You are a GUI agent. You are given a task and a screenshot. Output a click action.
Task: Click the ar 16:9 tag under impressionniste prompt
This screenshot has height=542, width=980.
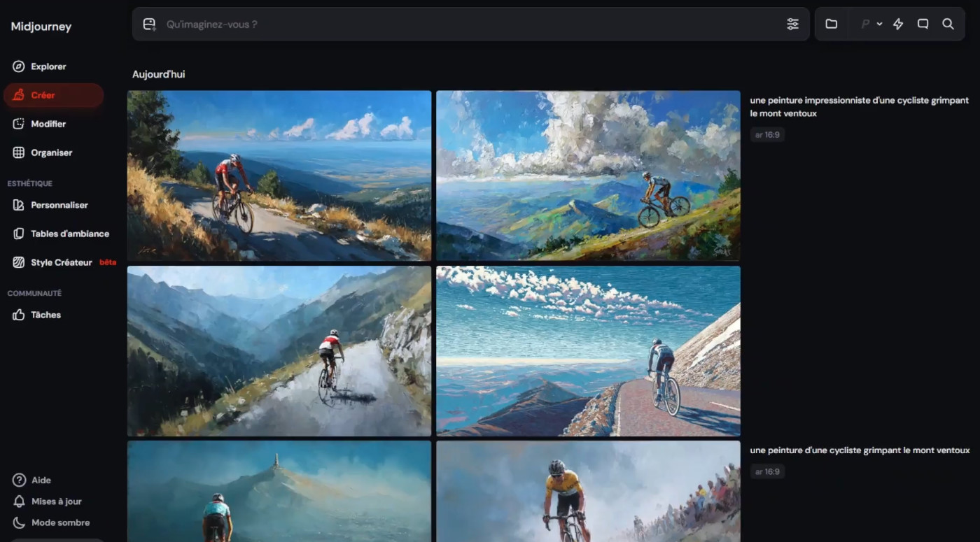(x=767, y=135)
